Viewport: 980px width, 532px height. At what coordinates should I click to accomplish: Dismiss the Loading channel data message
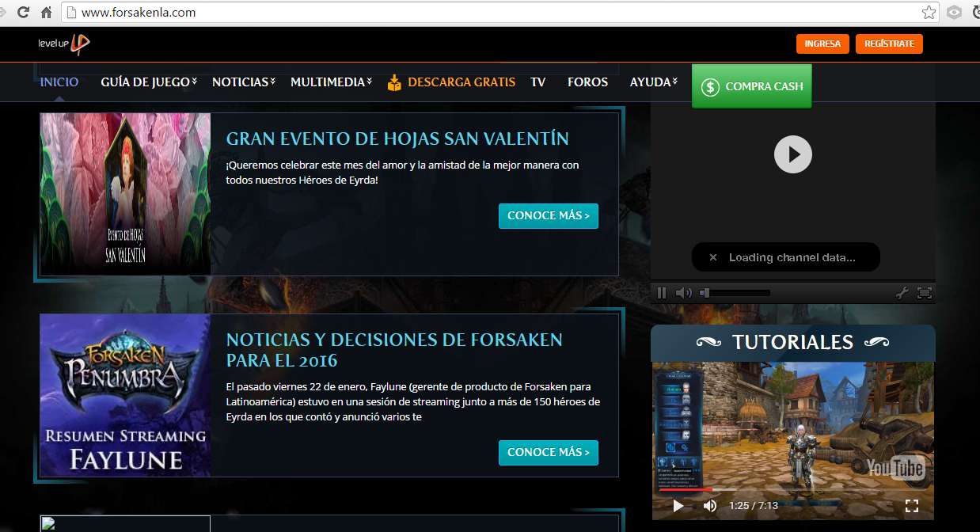tap(712, 257)
